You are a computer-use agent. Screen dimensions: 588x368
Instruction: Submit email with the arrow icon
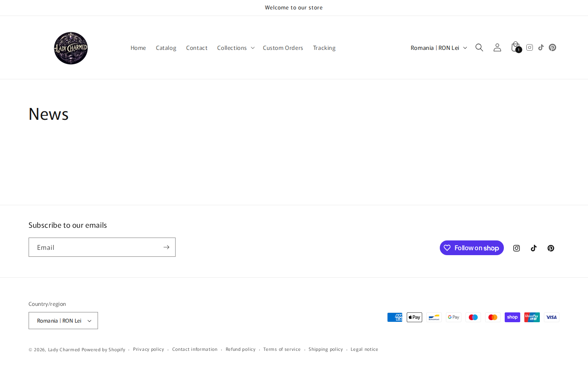pos(166,247)
